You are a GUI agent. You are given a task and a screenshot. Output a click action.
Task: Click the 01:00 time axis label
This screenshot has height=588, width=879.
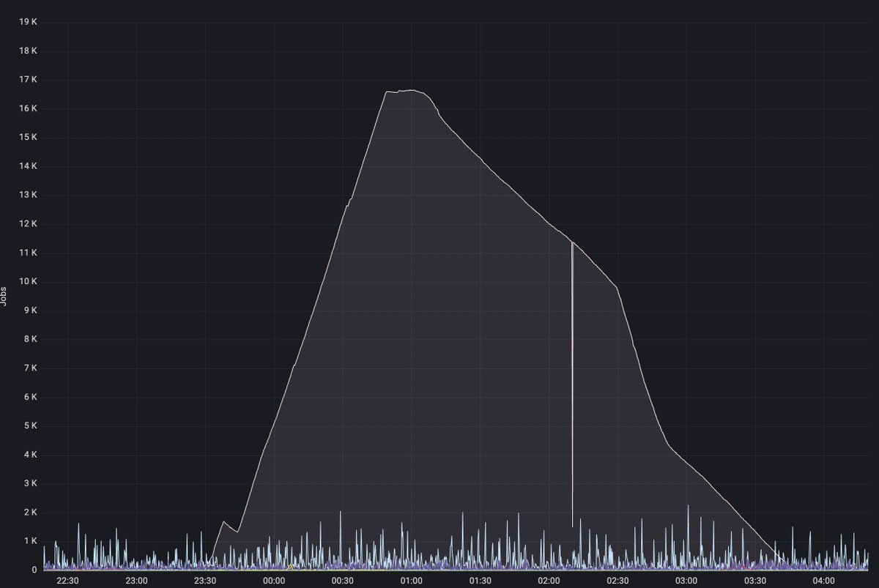point(411,581)
